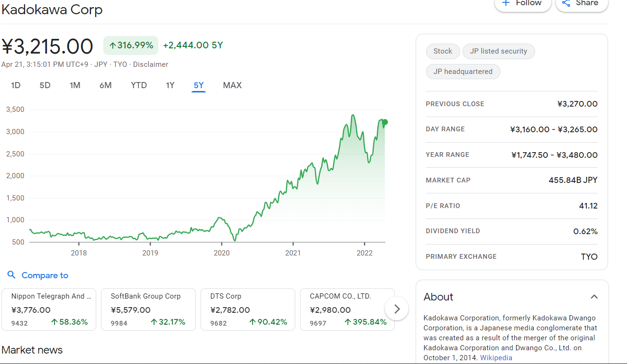627x364 pixels.
Task: Open the Wikipedia link
Action: click(x=496, y=358)
